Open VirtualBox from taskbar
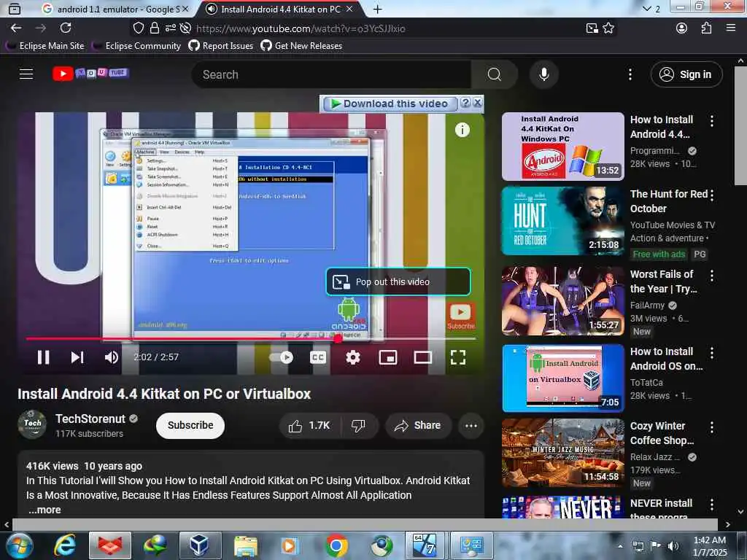 click(199, 545)
